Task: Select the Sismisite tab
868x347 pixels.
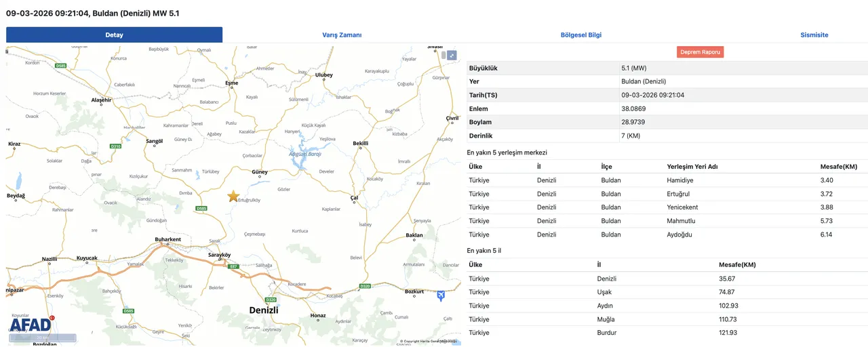Action: click(x=814, y=35)
